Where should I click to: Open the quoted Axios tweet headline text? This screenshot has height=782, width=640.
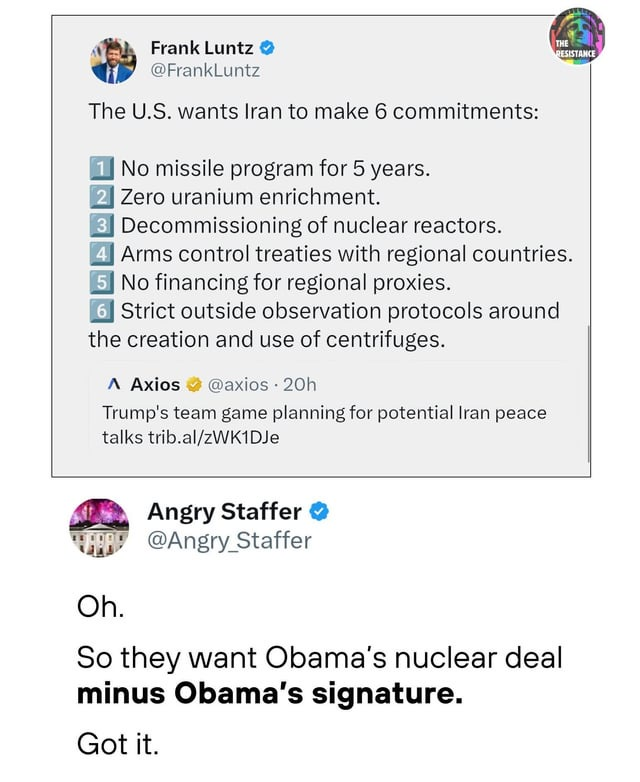point(324,412)
